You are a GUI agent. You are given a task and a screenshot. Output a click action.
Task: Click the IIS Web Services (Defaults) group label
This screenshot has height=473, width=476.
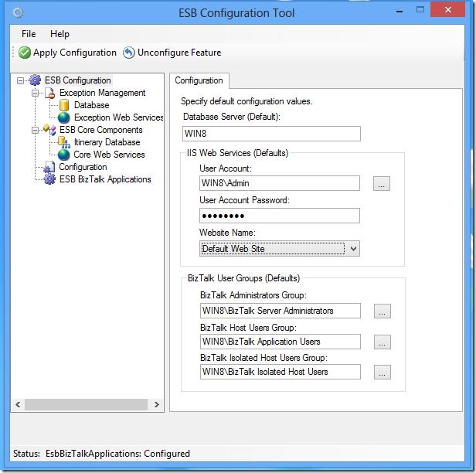(x=237, y=153)
